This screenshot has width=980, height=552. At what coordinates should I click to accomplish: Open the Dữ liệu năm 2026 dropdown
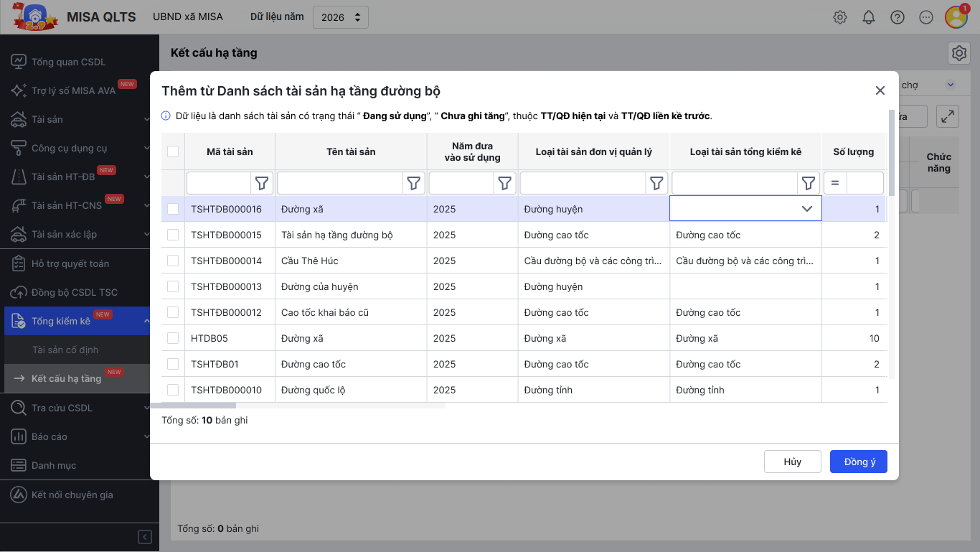[x=341, y=17]
